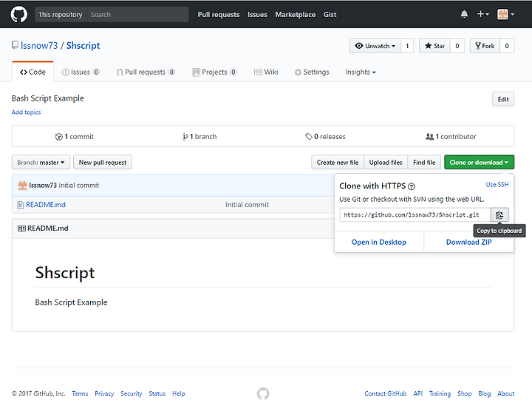Viewport: 532px width, 406px height.
Task: Open the Wiki tab
Action: pos(266,72)
